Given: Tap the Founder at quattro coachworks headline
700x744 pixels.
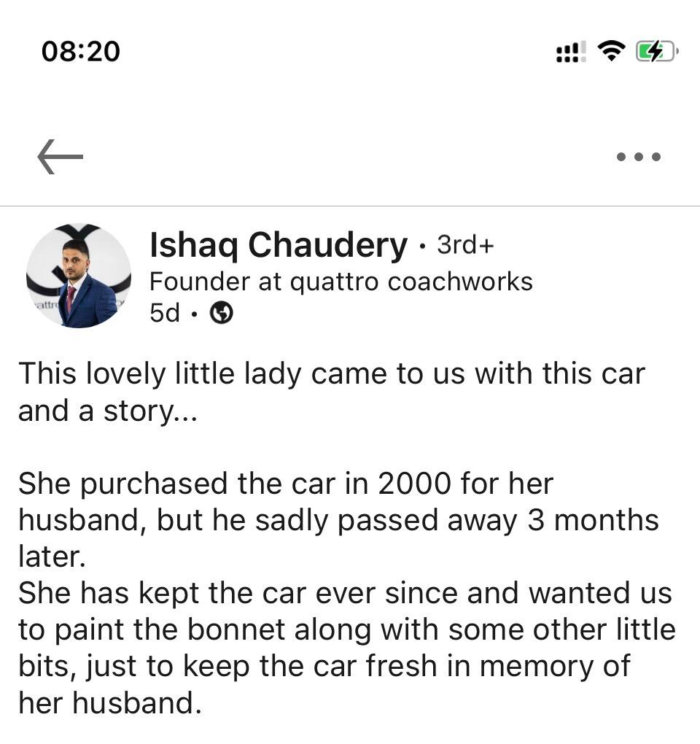Looking at the screenshot, I should [x=341, y=282].
